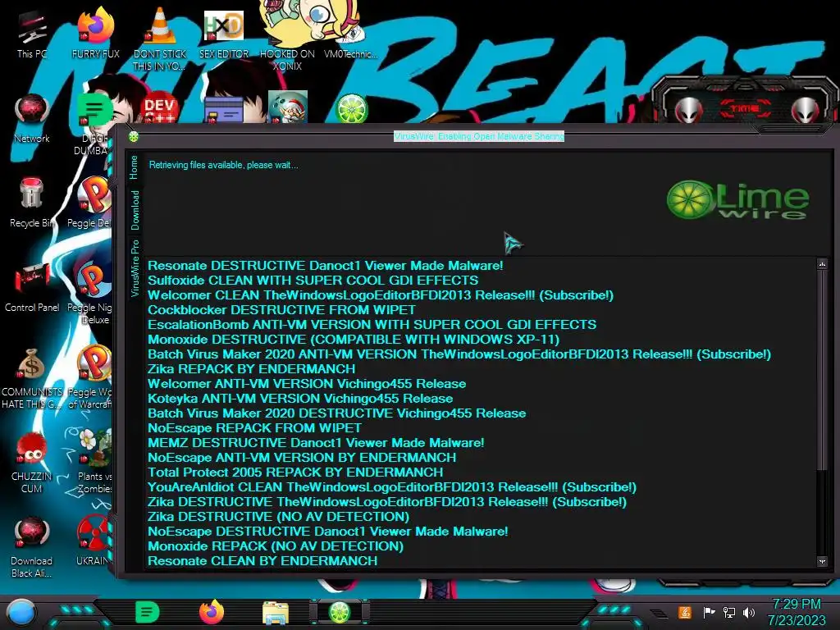Select 'Sulfoxide CLEAN WITH SUPER COOL GDI EFFECTS'
Image resolution: width=840 pixels, height=630 pixels.
click(x=313, y=281)
